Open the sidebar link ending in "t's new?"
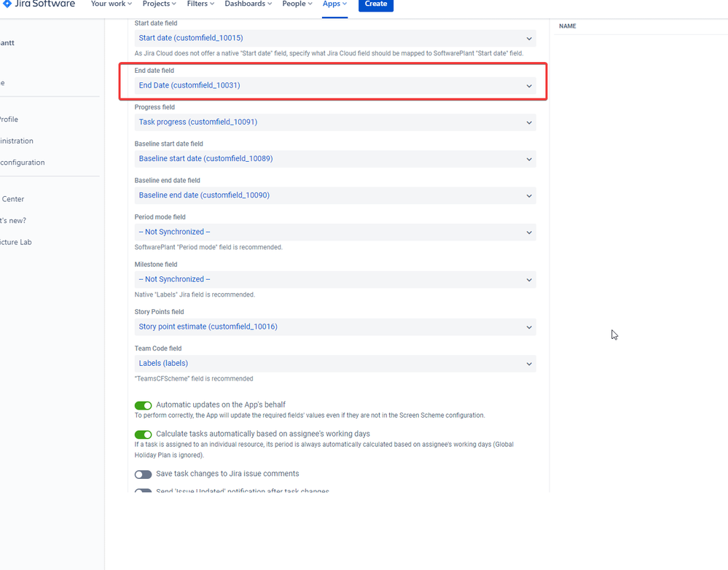 [x=13, y=221]
